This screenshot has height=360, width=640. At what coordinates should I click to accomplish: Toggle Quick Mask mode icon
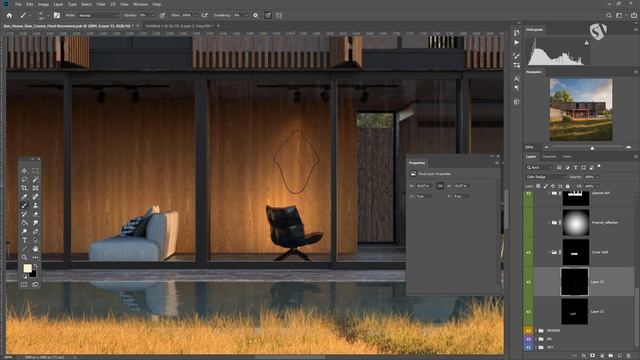coord(24,284)
